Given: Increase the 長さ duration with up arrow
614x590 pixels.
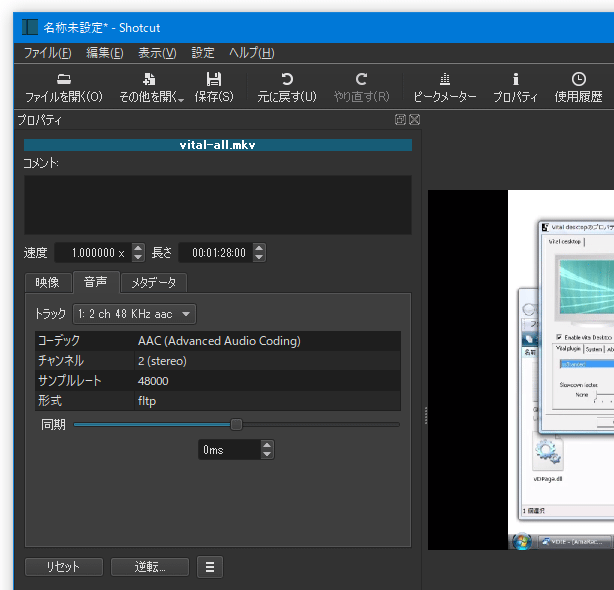Looking at the screenshot, I should click(x=259, y=248).
